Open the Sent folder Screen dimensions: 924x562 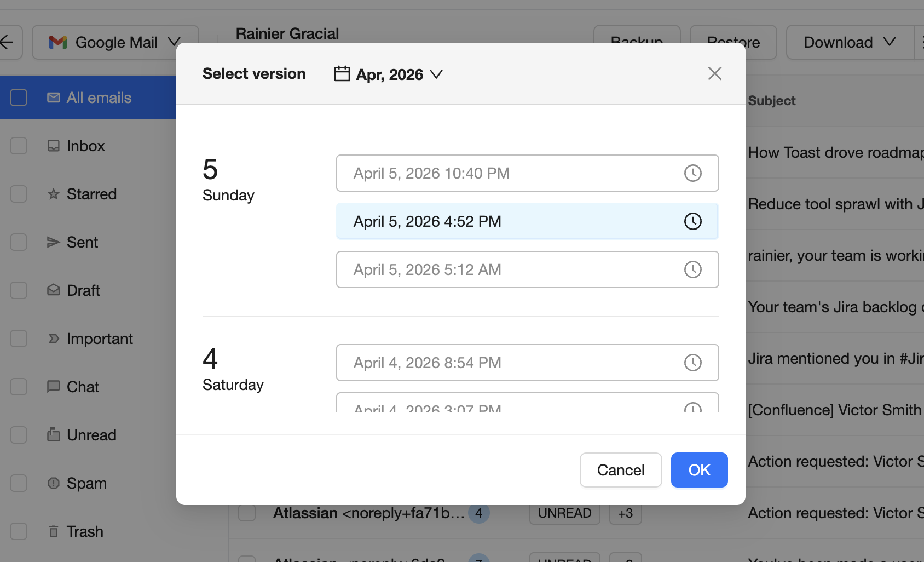tap(82, 242)
